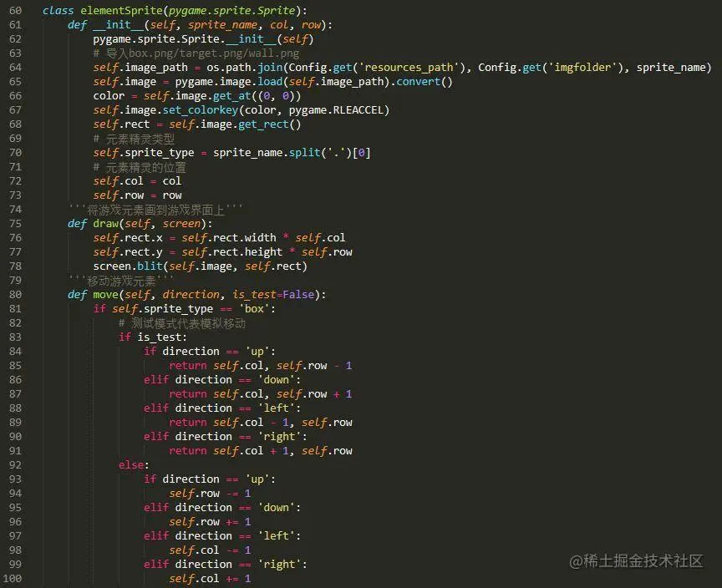Screen dimensions: 722x588
Task: Click 'self.col -= 1' statement
Action: (x=210, y=550)
